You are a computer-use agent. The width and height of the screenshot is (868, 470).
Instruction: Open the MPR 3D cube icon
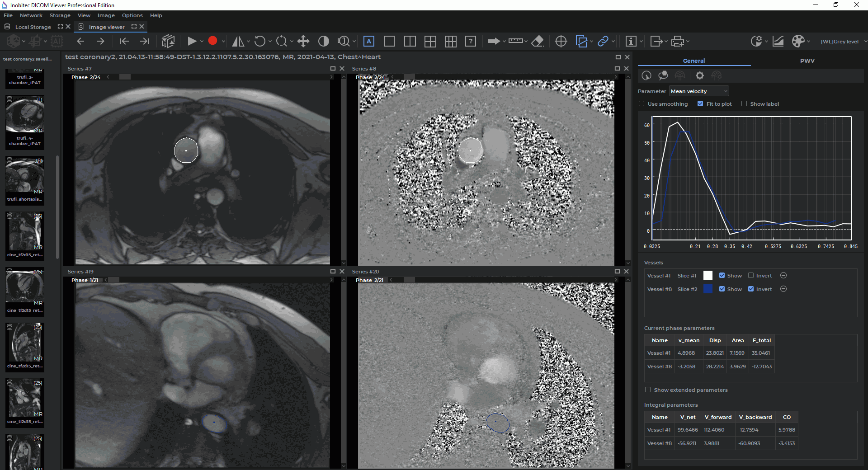[x=168, y=41]
